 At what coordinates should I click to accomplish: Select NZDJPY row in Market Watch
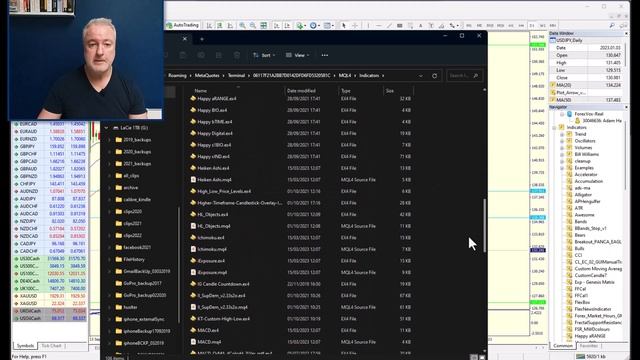(50, 221)
